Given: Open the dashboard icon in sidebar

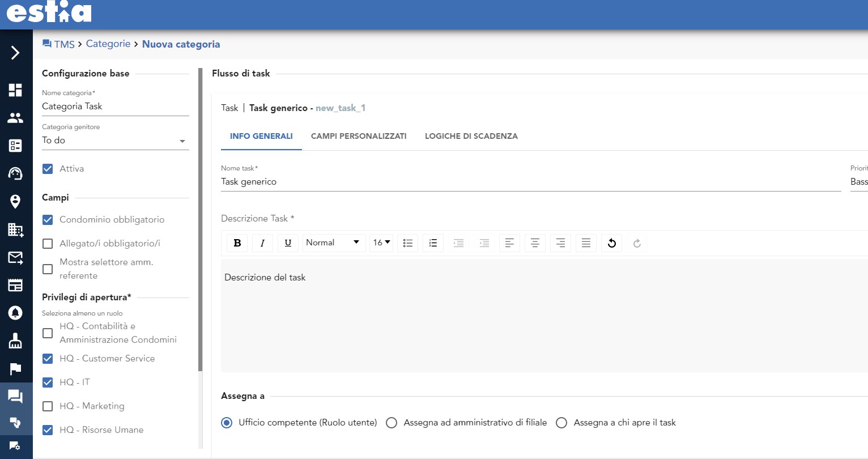Looking at the screenshot, I should click(15, 90).
